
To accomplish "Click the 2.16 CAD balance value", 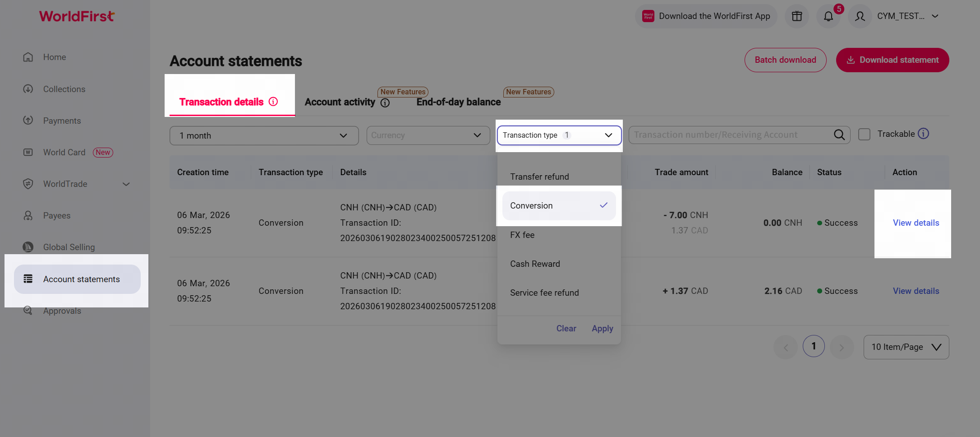I will tap(783, 291).
